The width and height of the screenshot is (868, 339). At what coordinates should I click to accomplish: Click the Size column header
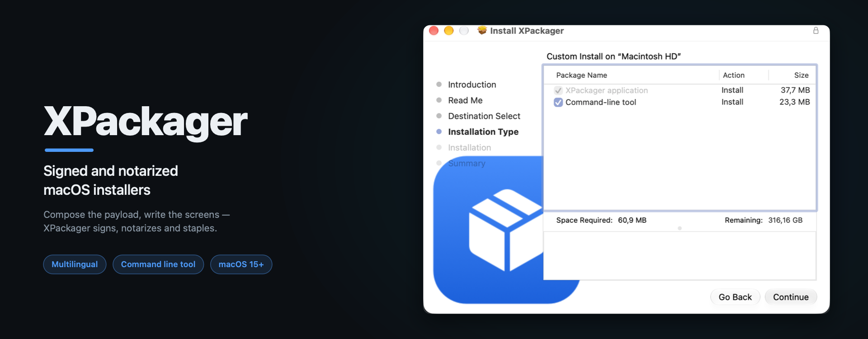point(801,75)
